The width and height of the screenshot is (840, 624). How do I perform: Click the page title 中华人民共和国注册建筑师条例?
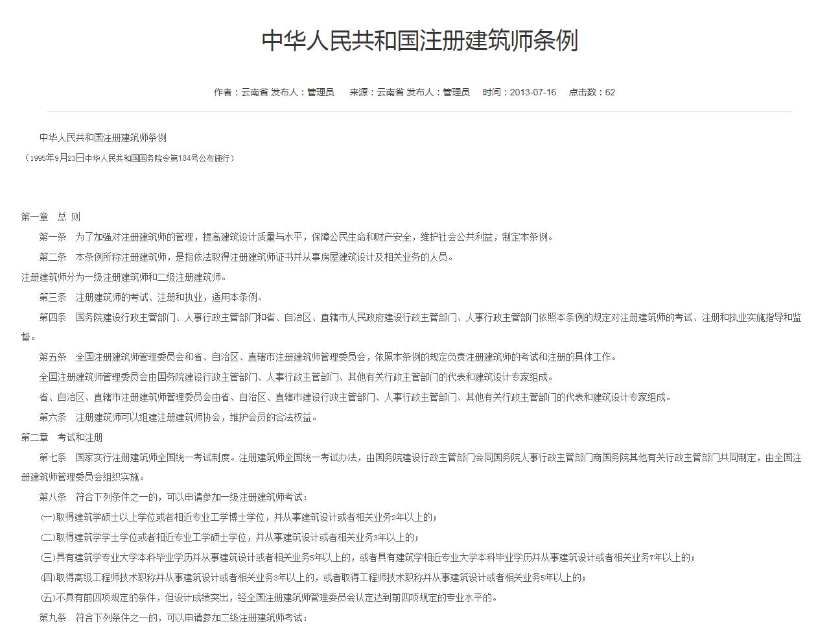(x=419, y=41)
